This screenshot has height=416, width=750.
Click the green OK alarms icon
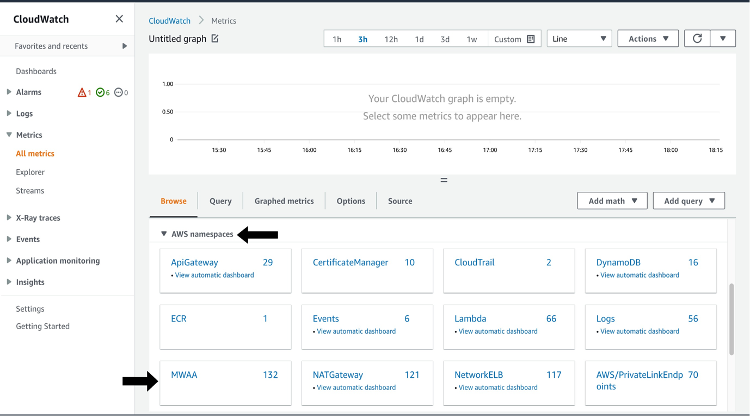click(100, 92)
